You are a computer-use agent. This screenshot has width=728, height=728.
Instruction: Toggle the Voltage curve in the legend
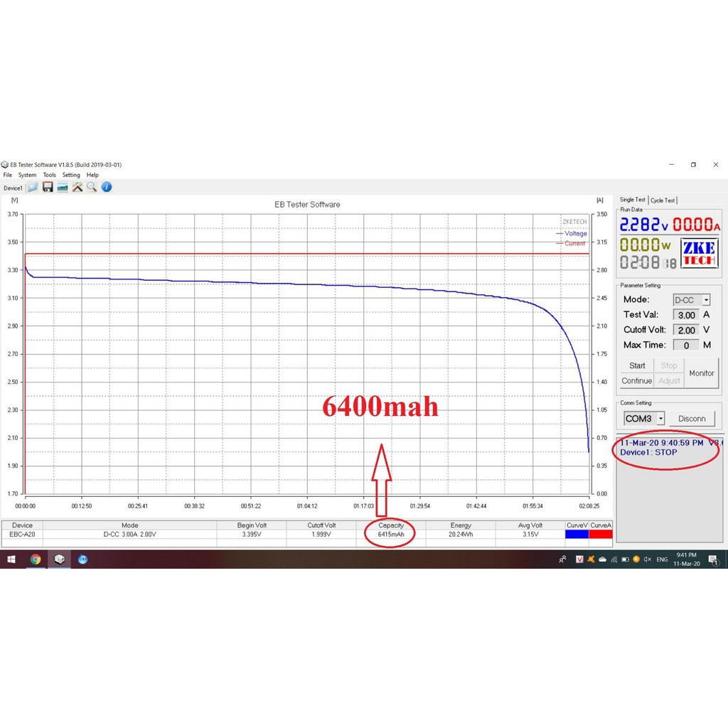click(x=573, y=233)
